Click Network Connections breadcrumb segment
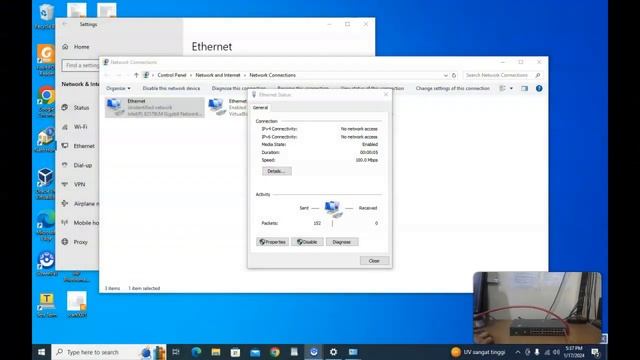This screenshot has height=360, width=640. click(273, 75)
